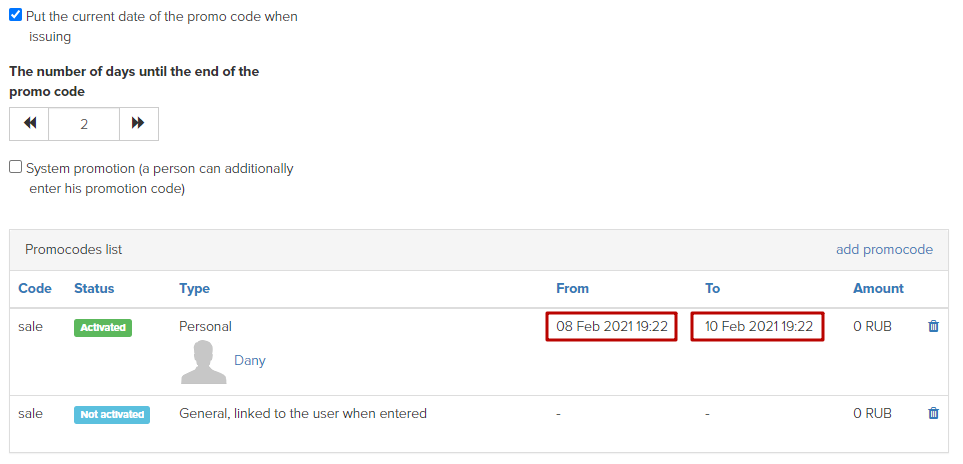Image resolution: width=963 pixels, height=464 pixels.
Task: Select the 10 Feb 2021 end date
Action: tap(758, 327)
